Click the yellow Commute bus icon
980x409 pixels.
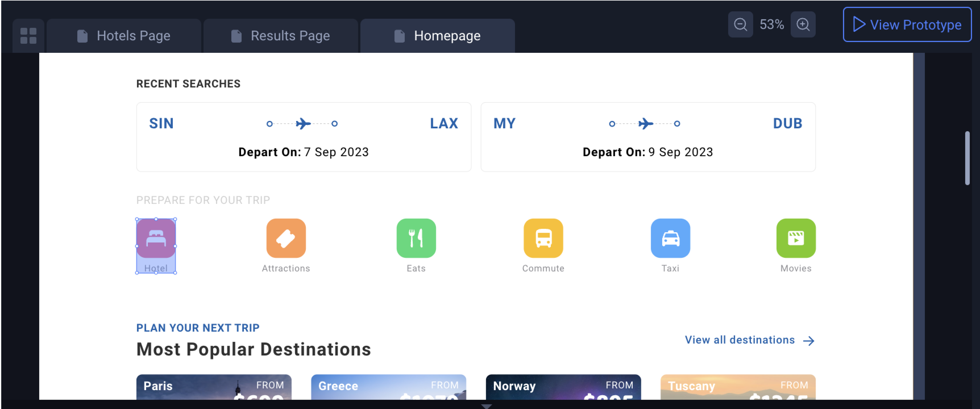click(x=543, y=238)
